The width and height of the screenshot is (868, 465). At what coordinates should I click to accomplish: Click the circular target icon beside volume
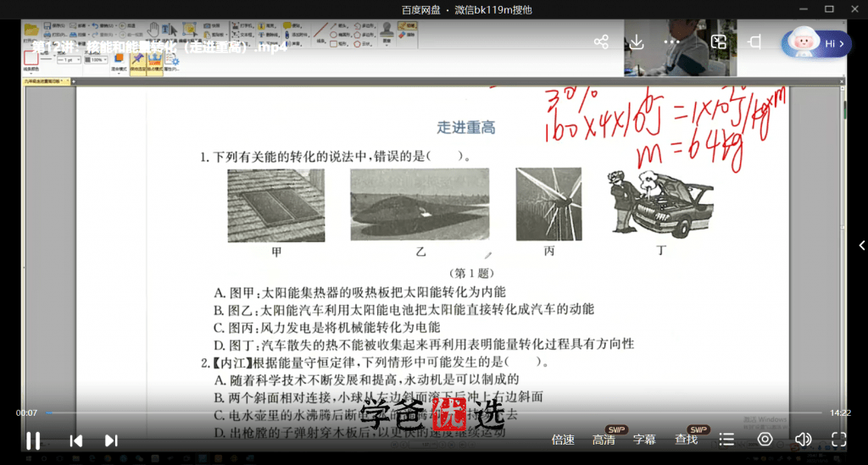coord(765,440)
